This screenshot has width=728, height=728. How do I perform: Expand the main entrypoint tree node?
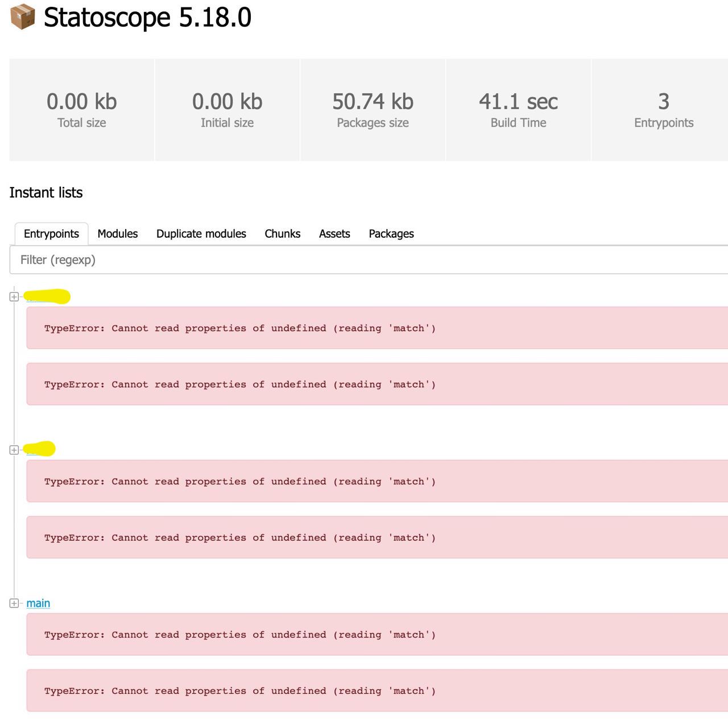click(x=14, y=603)
